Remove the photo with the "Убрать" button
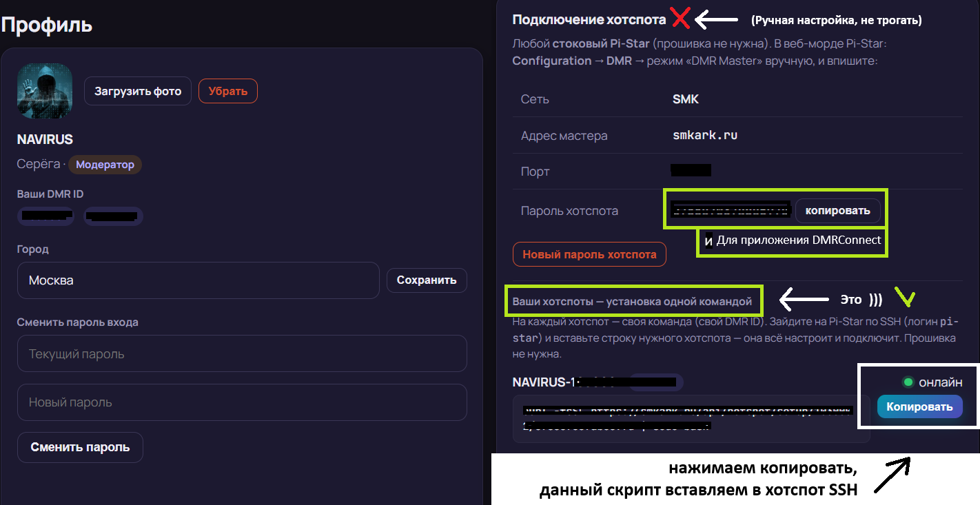Viewport: 980px width, 505px height. (228, 91)
